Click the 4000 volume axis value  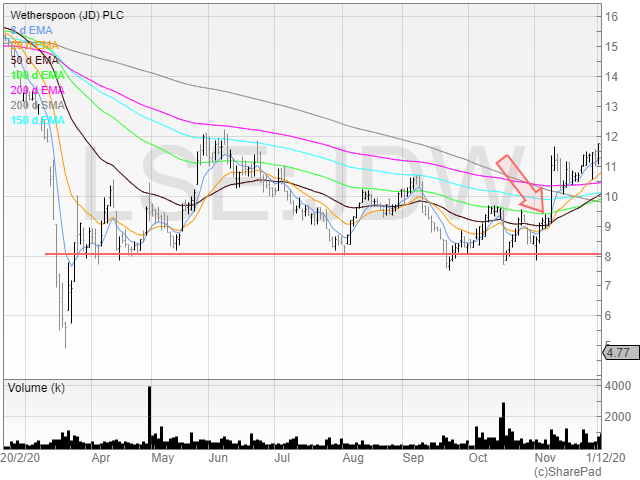click(618, 386)
